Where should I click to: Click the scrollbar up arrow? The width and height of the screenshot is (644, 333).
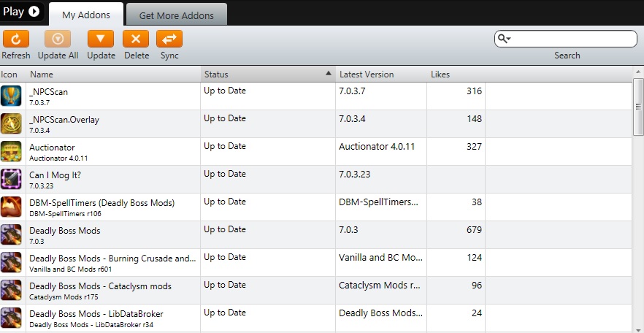[x=638, y=73]
